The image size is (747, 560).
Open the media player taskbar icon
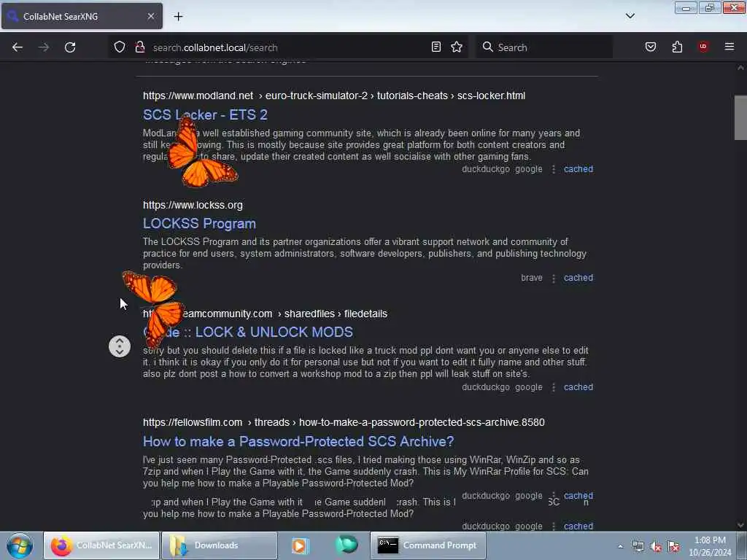click(300, 545)
